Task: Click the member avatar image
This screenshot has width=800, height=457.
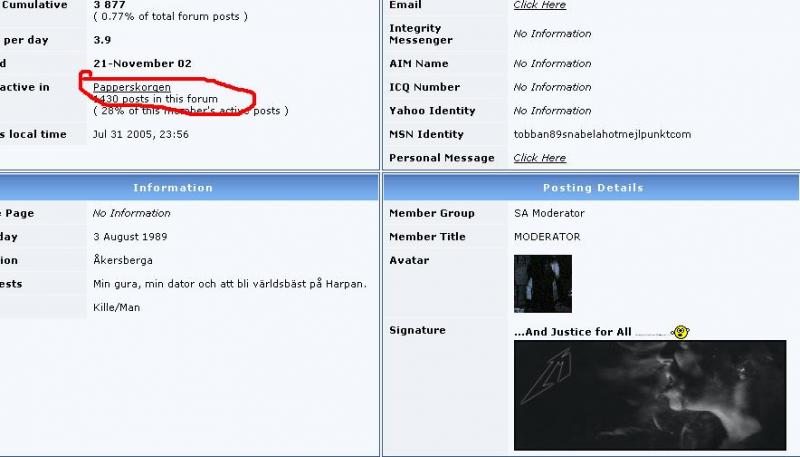Action: click(x=543, y=284)
